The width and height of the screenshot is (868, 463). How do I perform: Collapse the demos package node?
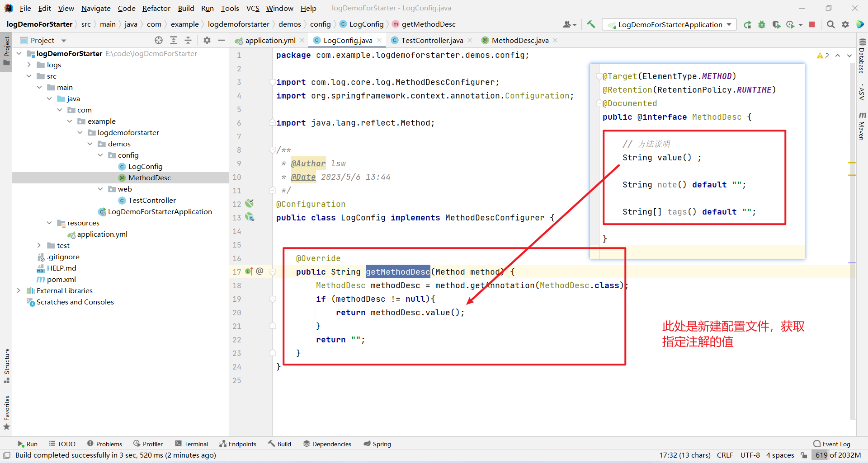click(x=90, y=144)
